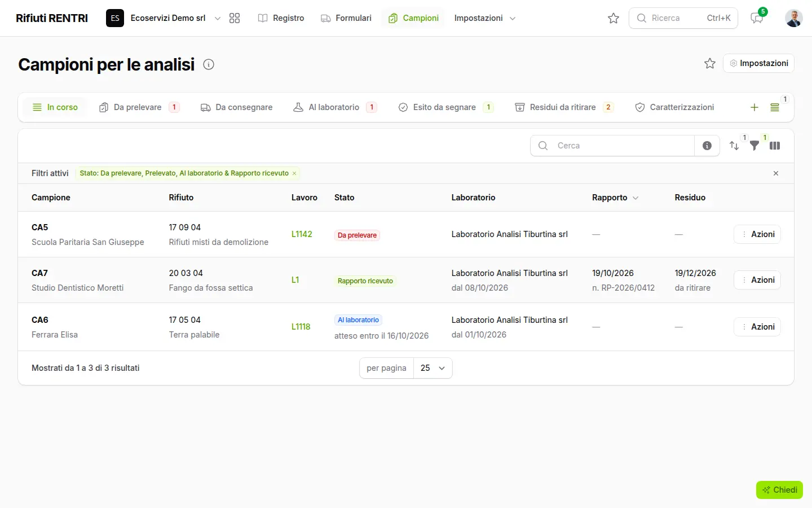The height and width of the screenshot is (508, 812).
Task: Focus the global Ricerca field
Action: [x=683, y=18]
